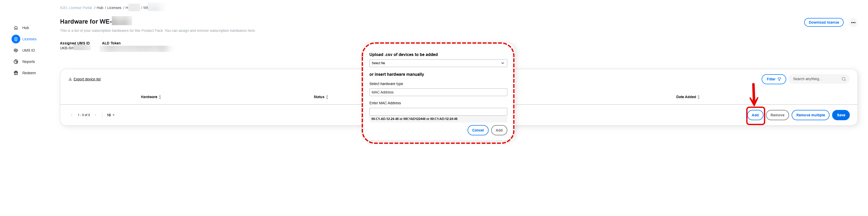868x216 pixels.
Task: Open the three-dot options menu
Action: pos(853,22)
